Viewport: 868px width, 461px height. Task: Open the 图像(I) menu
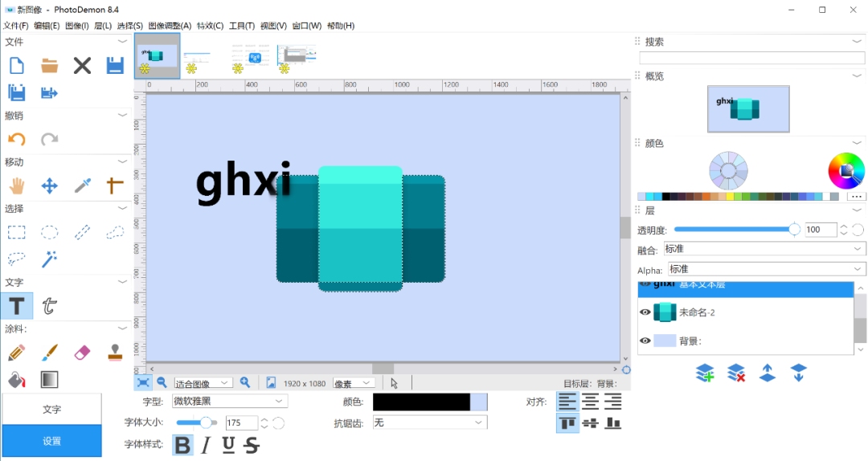point(77,26)
